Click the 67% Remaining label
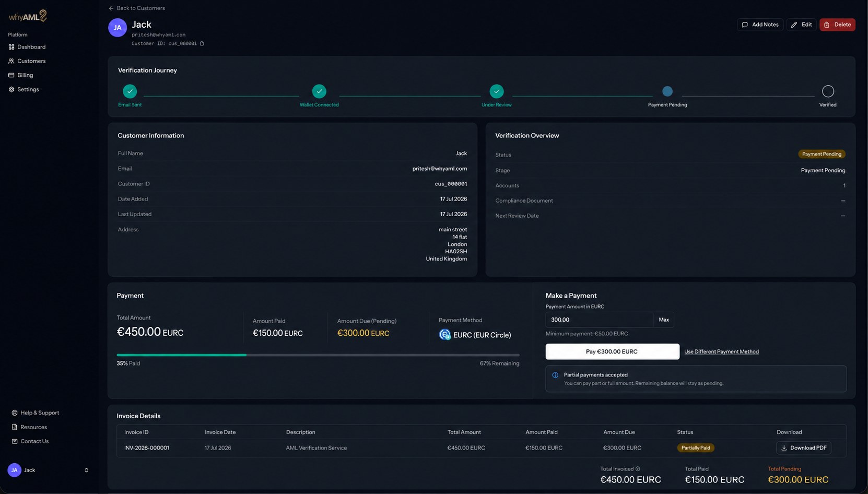The height and width of the screenshot is (494, 868). tap(499, 363)
